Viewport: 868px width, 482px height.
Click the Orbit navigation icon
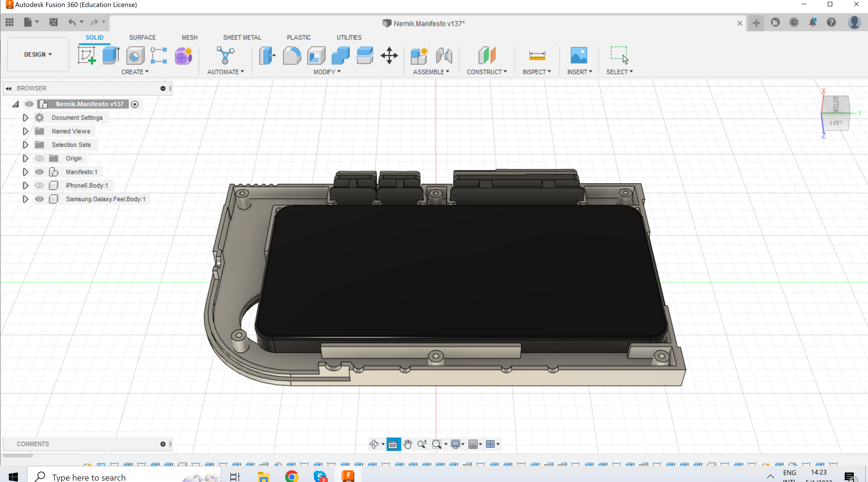point(374,444)
